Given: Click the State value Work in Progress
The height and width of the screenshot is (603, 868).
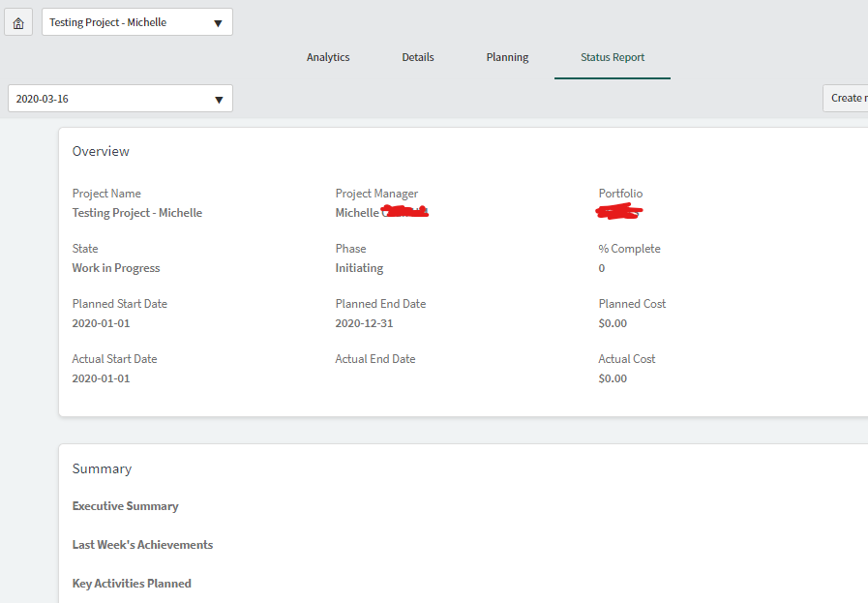Looking at the screenshot, I should 115,267.
